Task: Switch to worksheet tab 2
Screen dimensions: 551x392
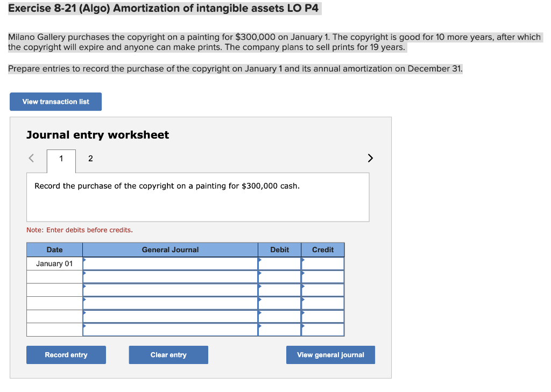Action: [90, 158]
